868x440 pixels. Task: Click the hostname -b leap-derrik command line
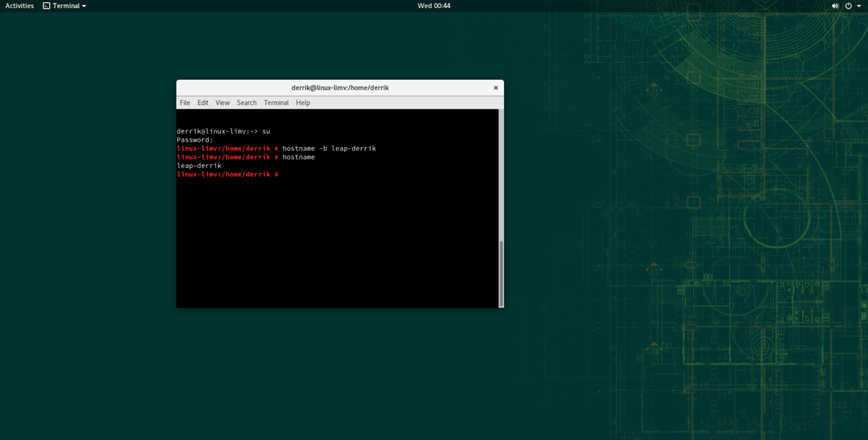point(329,148)
